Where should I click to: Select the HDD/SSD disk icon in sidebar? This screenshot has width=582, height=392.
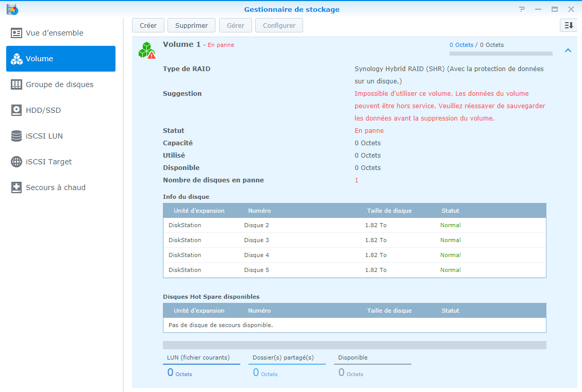16,110
